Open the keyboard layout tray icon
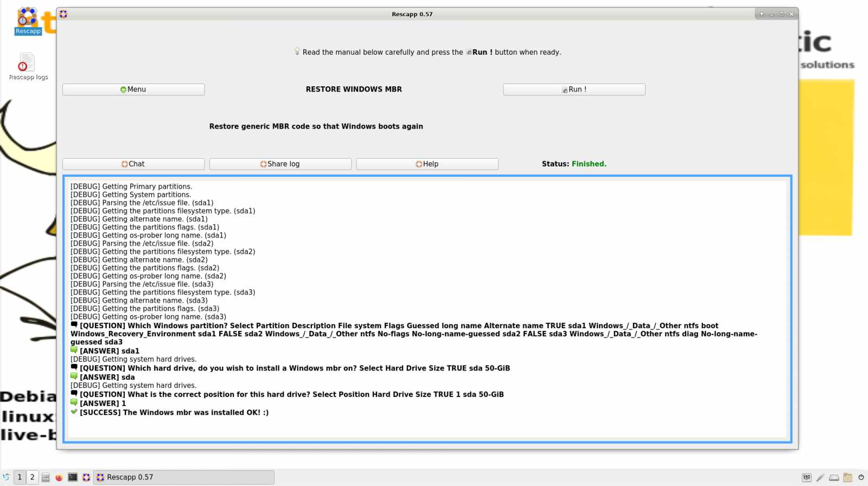This screenshot has height=486, width=868. coord(807,477)
